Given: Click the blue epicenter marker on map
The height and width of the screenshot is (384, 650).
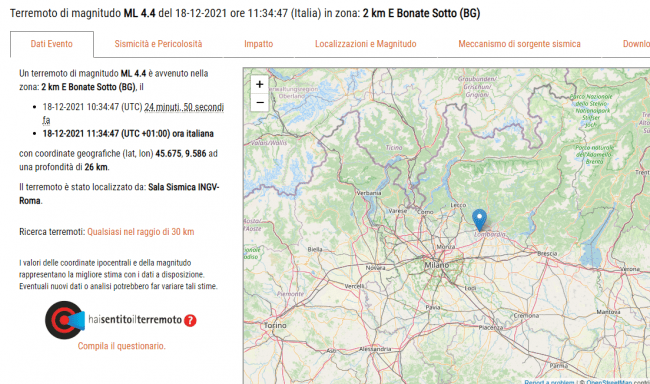Looking at the screenshot, I should 479,220.
